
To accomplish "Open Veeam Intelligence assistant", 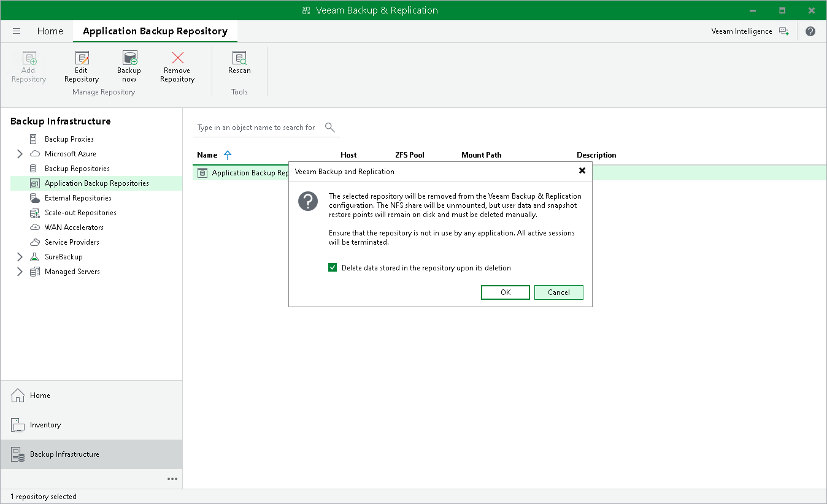I will (x=750, y=31).
